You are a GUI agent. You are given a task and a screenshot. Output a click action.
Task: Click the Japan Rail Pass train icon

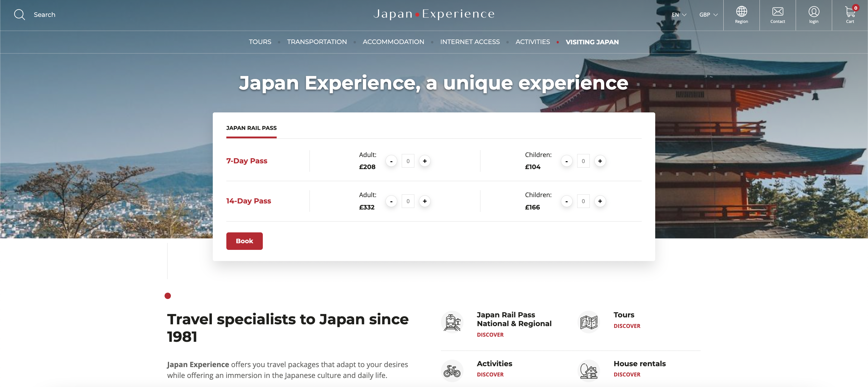[x=452, y=322]
